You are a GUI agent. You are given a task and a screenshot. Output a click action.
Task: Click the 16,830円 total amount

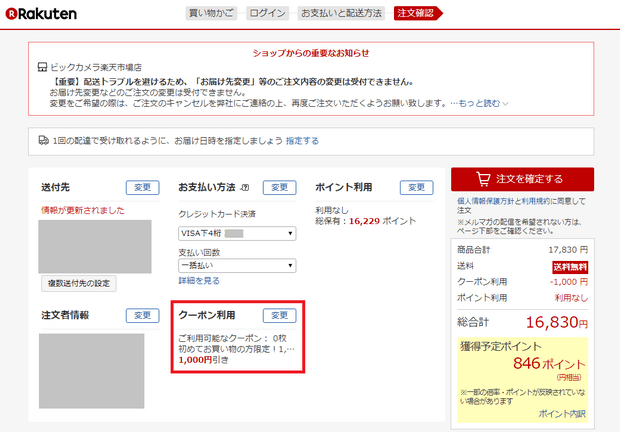click(557, 323)
